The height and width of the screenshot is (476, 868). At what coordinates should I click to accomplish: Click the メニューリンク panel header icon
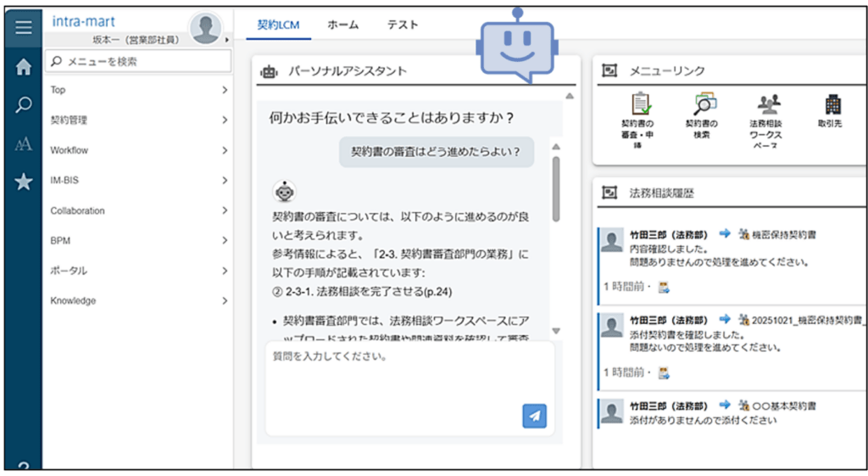pos(609,70)
